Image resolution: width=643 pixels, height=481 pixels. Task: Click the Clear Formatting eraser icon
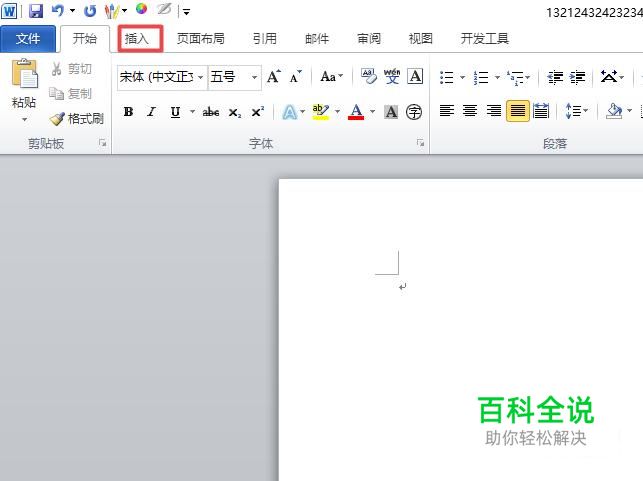point(369,76)
